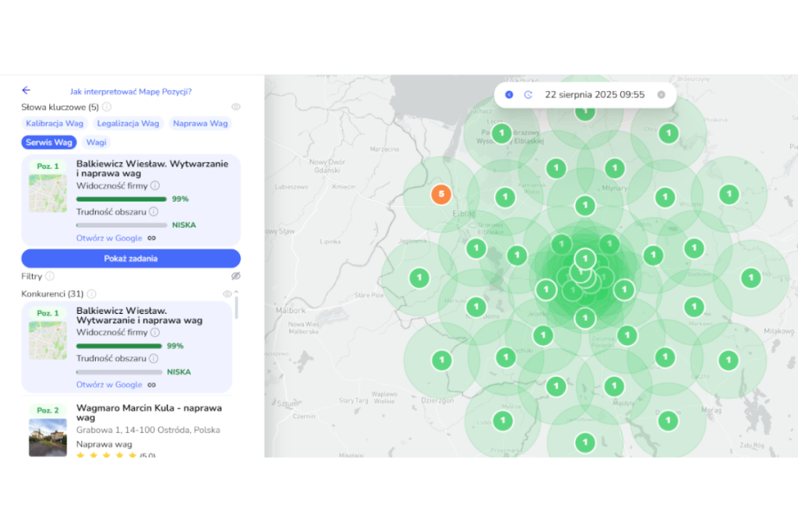Viewport: 798px width, 532px height.
Task: Click info icon beside Widoczność firmy in top card
Action: (x=155, y=185)
